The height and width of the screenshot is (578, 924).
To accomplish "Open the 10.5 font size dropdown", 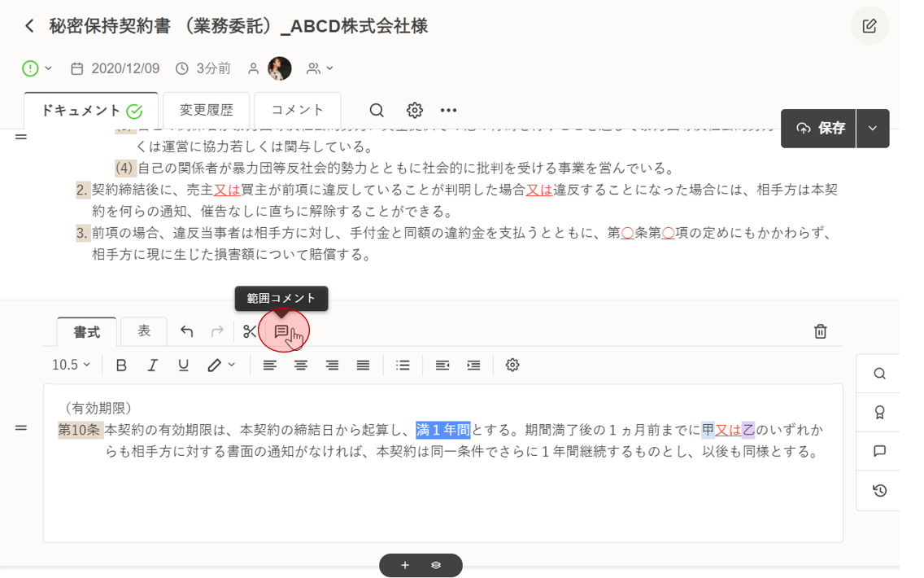I will tap(71, 366).
